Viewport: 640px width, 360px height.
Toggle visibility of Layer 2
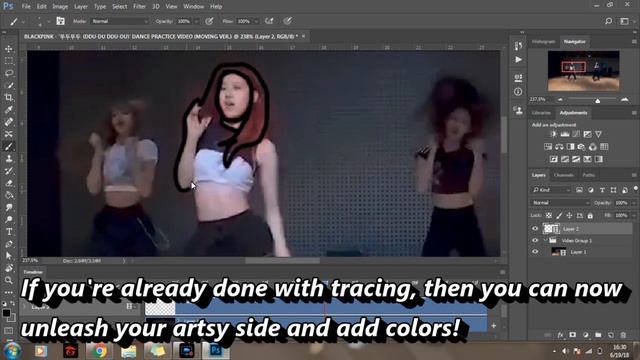(x=535, y=229)
